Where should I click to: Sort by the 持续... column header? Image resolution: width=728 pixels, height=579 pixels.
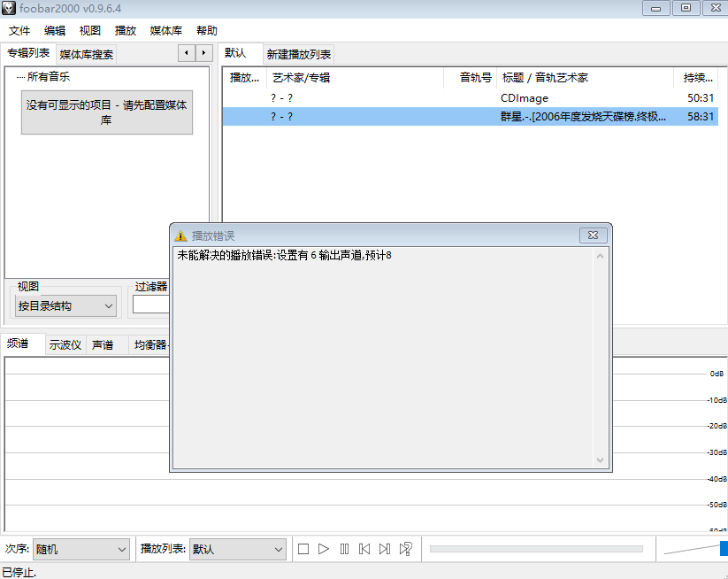pyautogui.click(x=696, y=78)
